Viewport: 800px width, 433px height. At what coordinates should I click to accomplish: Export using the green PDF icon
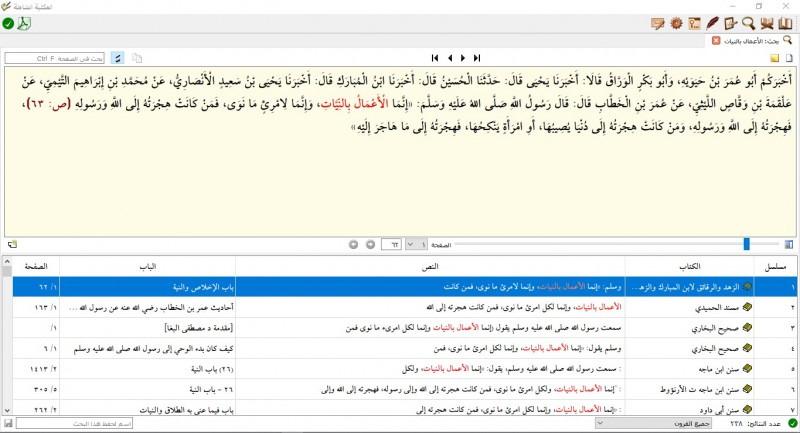(24, 23)
